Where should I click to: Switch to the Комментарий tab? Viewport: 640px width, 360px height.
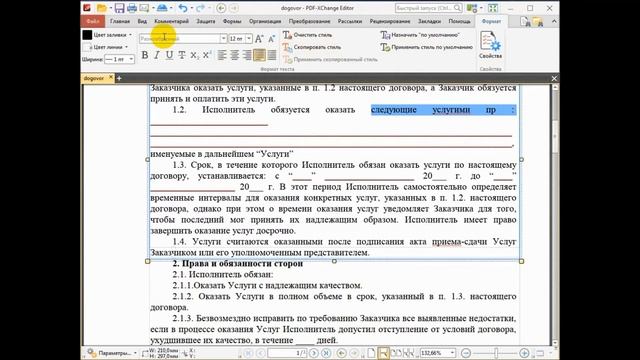point(171,21)
